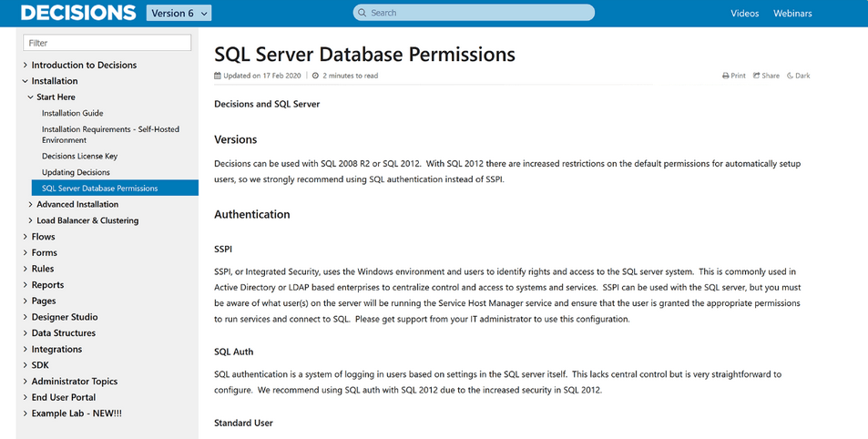The height and width of the screenshot is (439, 868).
Task: Toggle Dark mode with the moon icon
Action: [790, 76]
